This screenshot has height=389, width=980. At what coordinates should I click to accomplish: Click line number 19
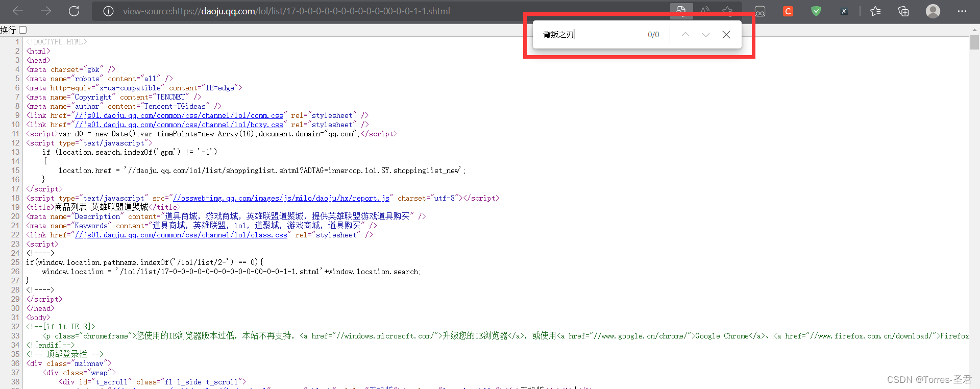pyautogui.click(x=15, y=207)
